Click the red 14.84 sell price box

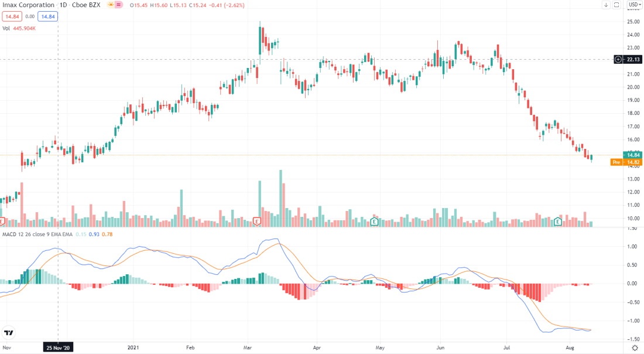[x=12, y=16]
